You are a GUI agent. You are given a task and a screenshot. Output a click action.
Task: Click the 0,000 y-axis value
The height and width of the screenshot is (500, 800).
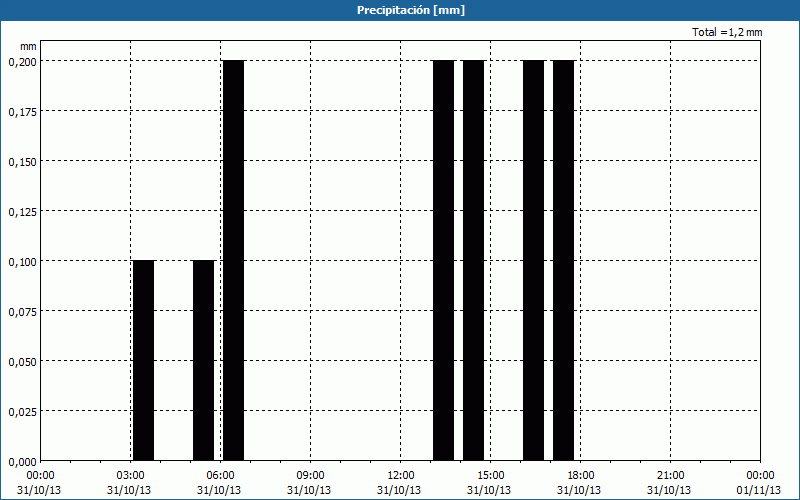pyautogui.click(x=22, y=461)
